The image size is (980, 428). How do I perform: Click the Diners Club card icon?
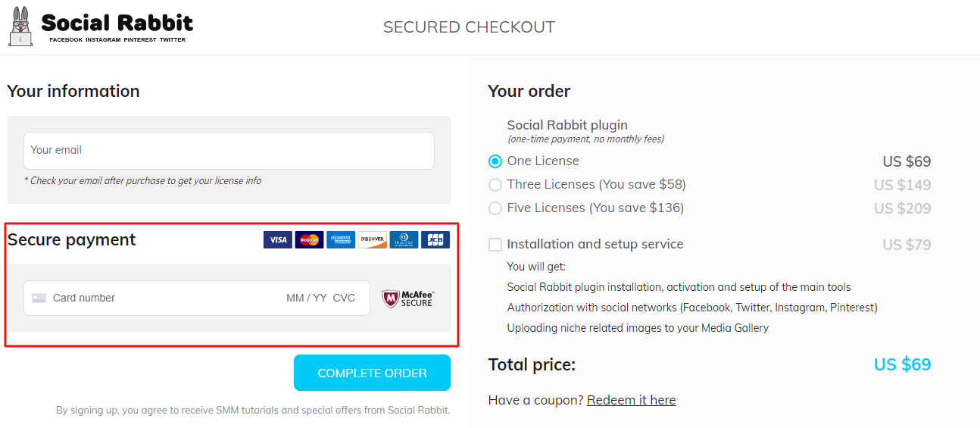point(404,240)
